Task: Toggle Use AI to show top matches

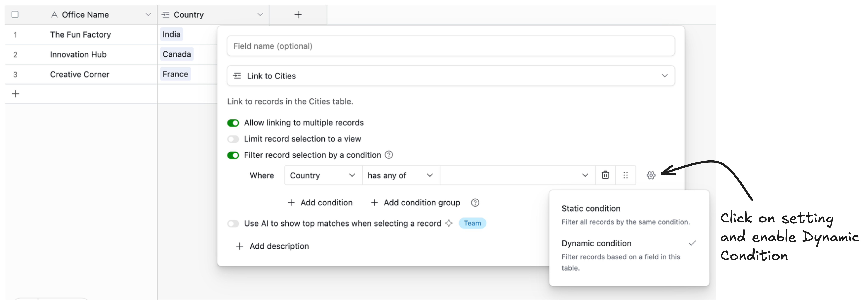Action: pyautogui.click(x=233, y=224)
